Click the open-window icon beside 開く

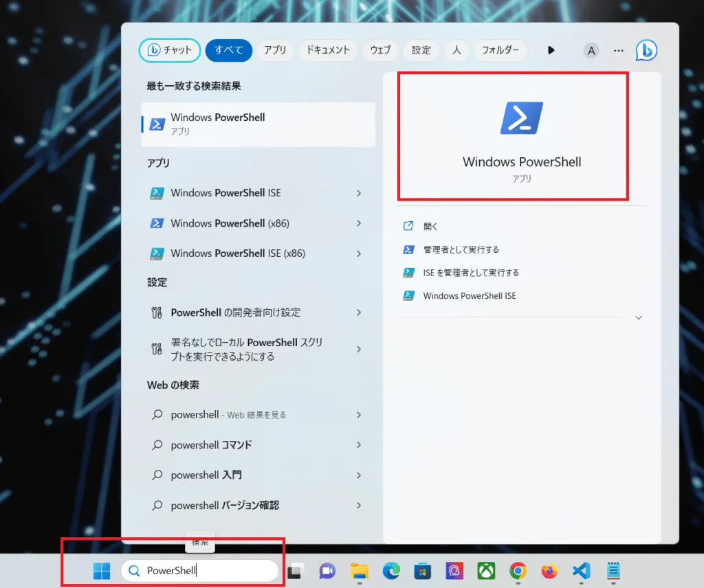click(408, 226)
